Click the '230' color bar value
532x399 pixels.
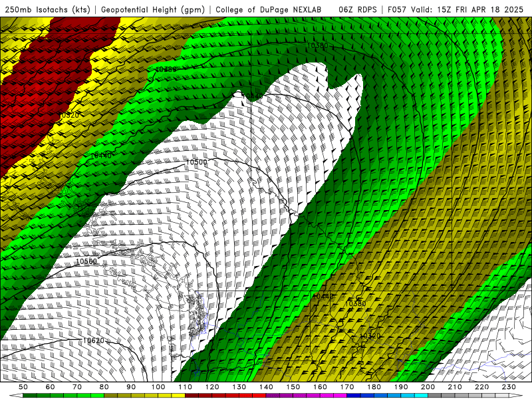509,387
